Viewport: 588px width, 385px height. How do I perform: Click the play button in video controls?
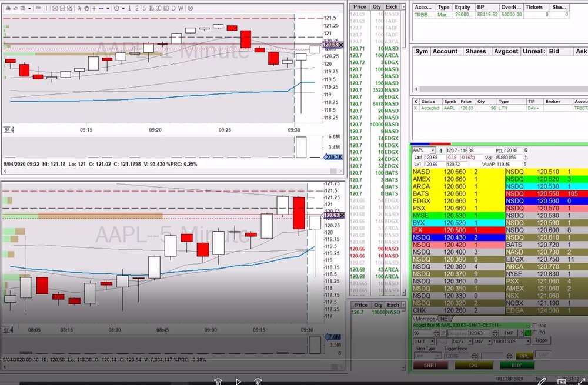[x=238, y=381]
